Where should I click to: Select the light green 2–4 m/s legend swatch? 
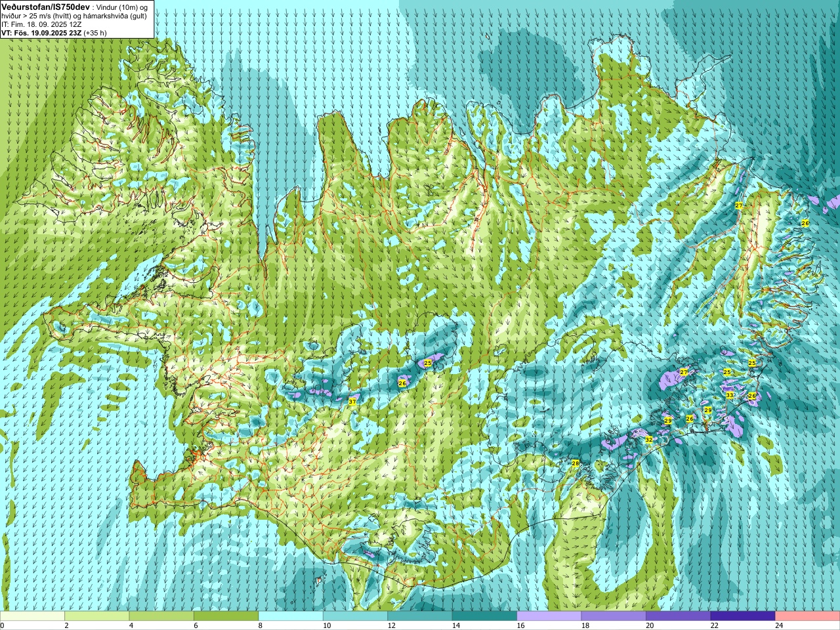(x=96, y=616)
